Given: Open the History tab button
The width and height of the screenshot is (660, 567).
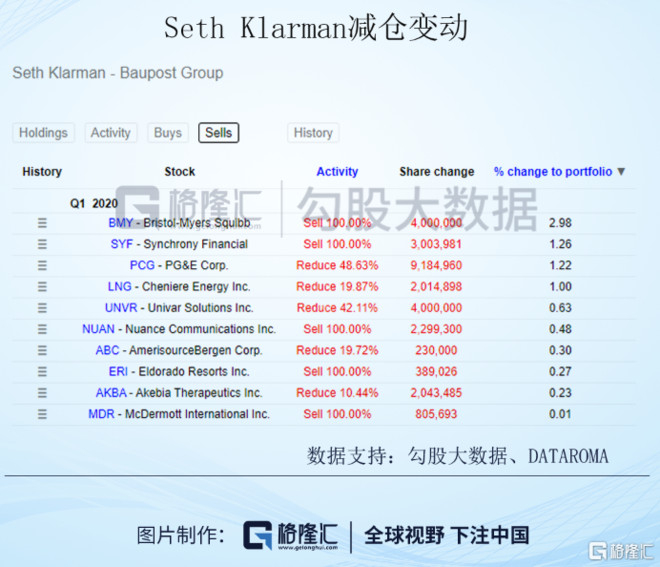Looking at the screenshot, I should (x=313, y=133).
